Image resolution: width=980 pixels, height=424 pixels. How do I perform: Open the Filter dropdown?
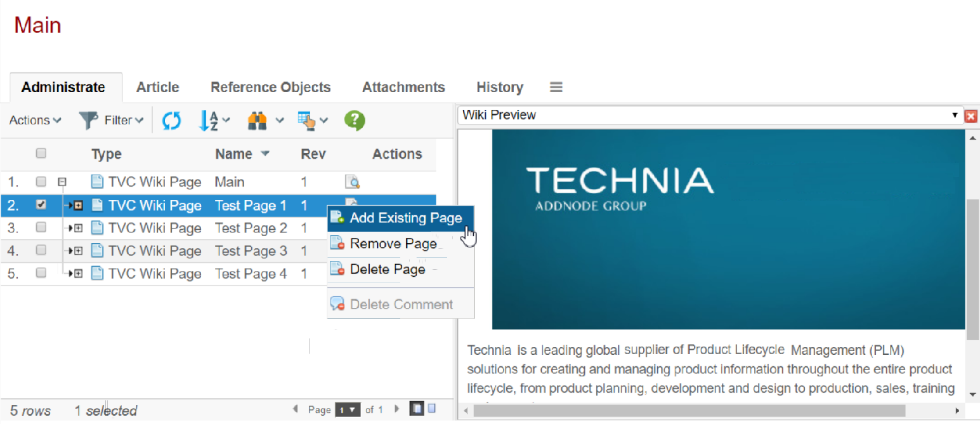click(112, 120)
